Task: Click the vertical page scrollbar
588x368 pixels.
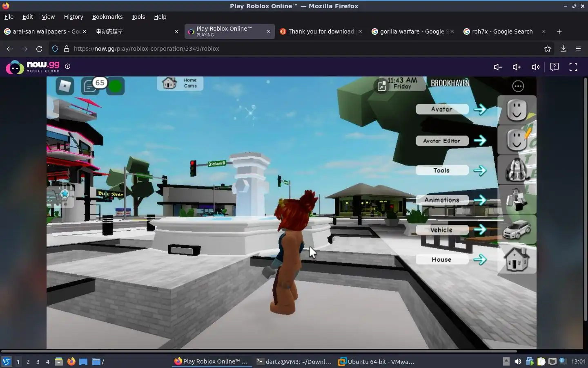Action: point(585,199)
